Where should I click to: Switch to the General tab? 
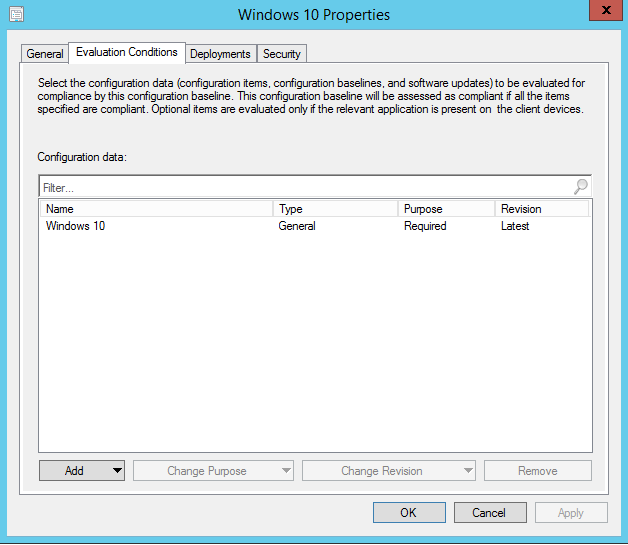44,54
